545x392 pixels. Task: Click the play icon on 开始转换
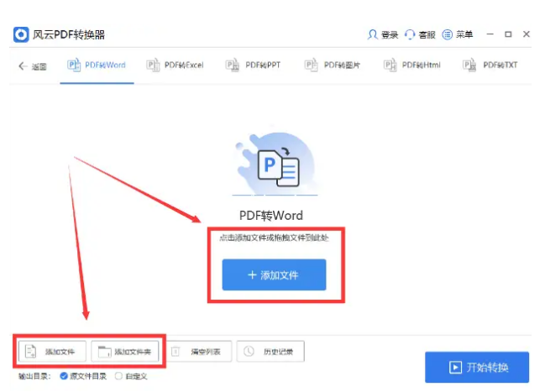[455, 368]
